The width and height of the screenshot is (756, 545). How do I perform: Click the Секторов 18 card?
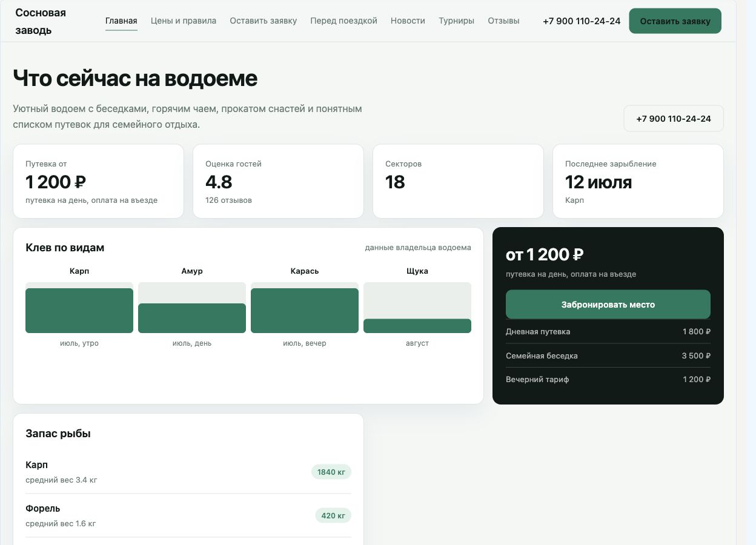pos(458,181)
